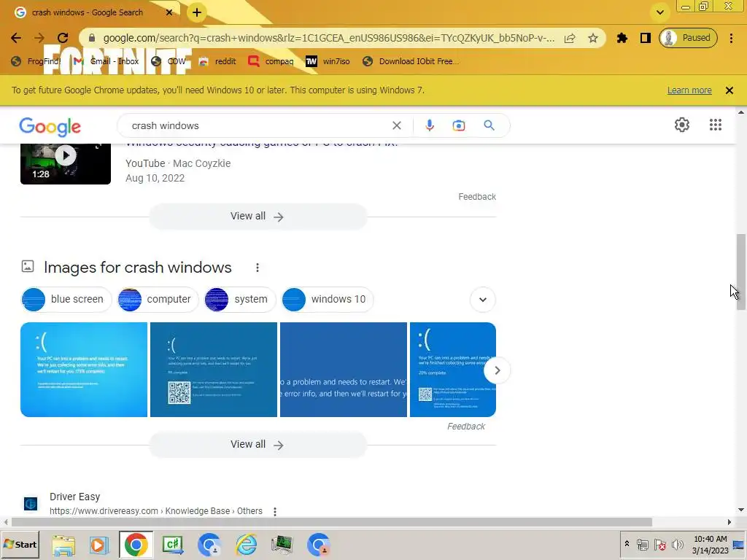Open the Paused profile button

click(x=688, y=38)
